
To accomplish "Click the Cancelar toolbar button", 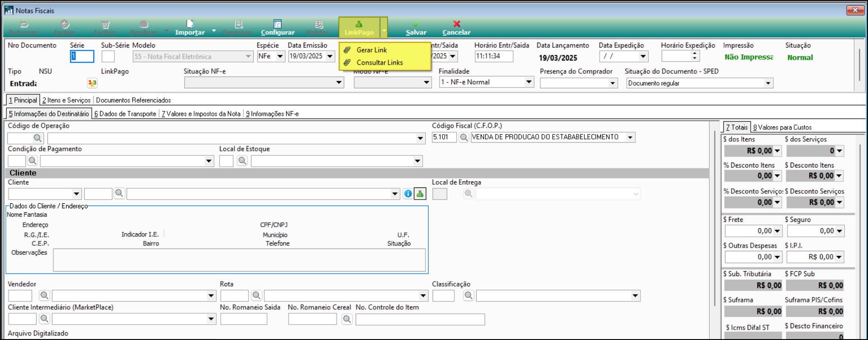I will coord(456,28).
